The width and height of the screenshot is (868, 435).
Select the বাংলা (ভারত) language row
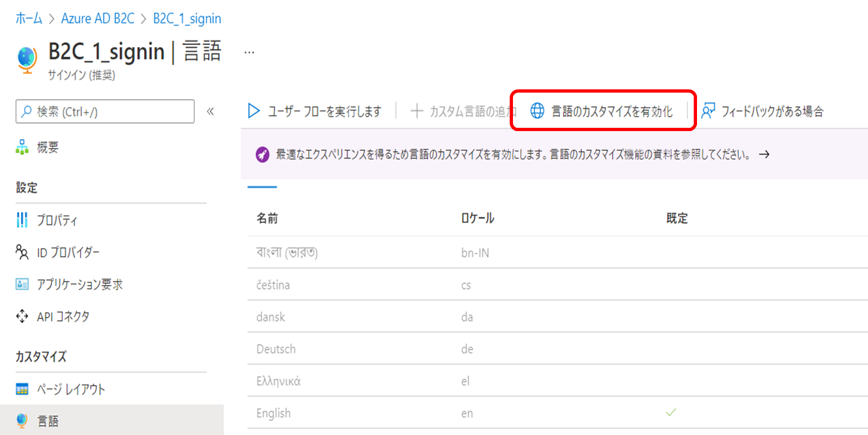[x=558, y=252]
